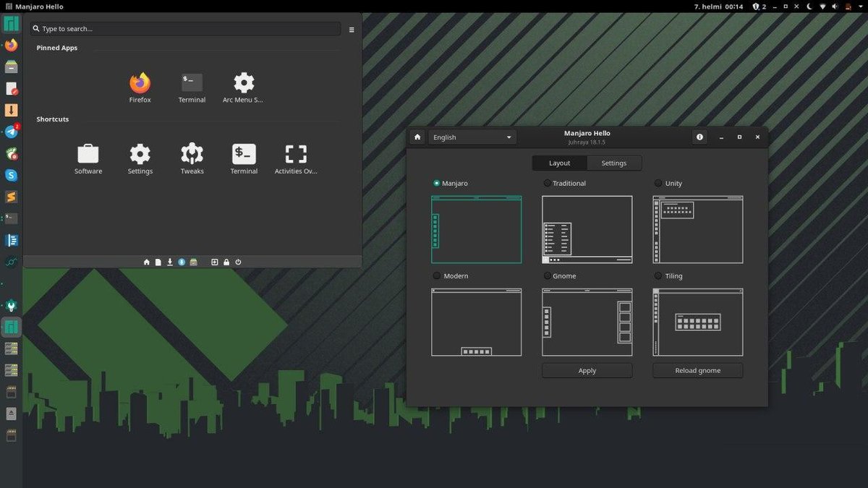This screenshot has height=488, width=868.
Task: Open Telegram in the dock
Action: (x=11, y=132)
